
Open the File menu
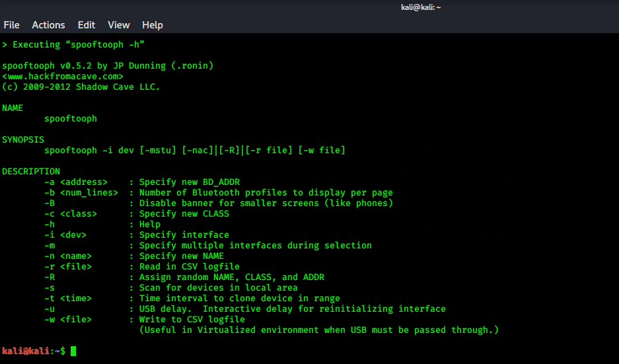tap(11, 25)
